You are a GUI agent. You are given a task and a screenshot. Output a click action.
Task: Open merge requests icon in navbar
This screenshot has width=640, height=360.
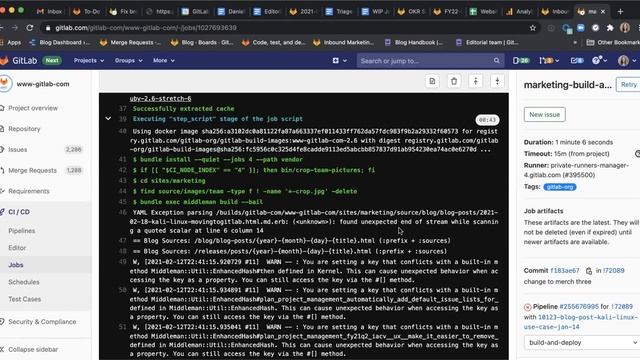pos(549,60)
